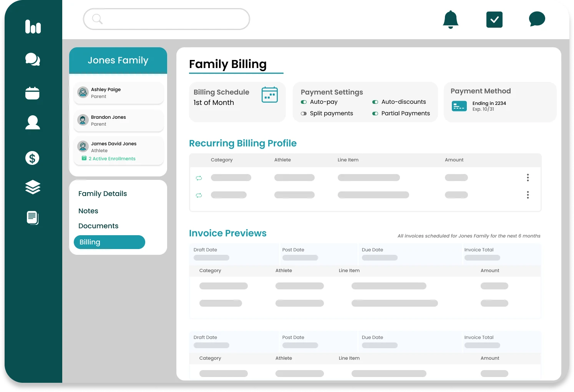The height and width of the screenshot is (392, 574).
Task: Click James David Jones's avatar icon
Action: [x=83, y=146]
